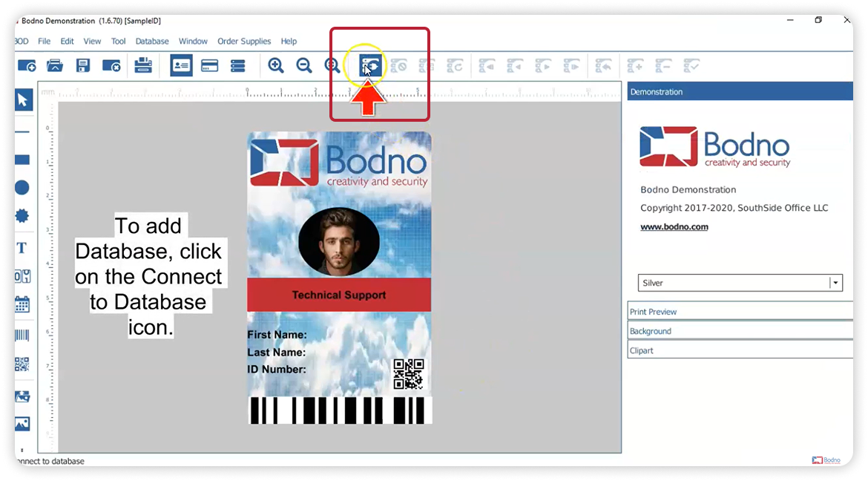Screen dimensions: 868x481
Task: Click the Print icon in toolbar
Action: (x=143, y=66)
